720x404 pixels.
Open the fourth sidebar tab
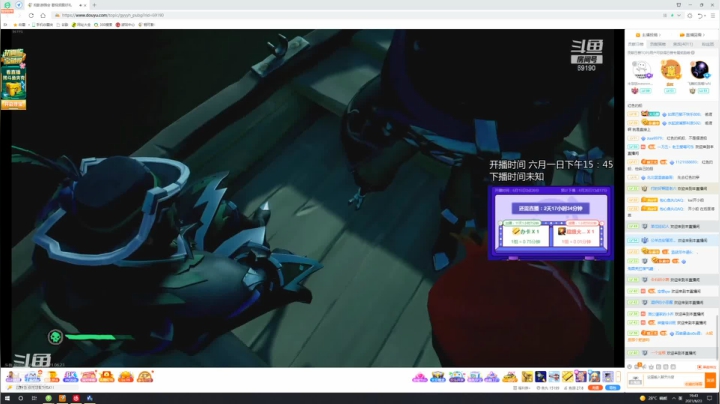[x=708, y=44]
